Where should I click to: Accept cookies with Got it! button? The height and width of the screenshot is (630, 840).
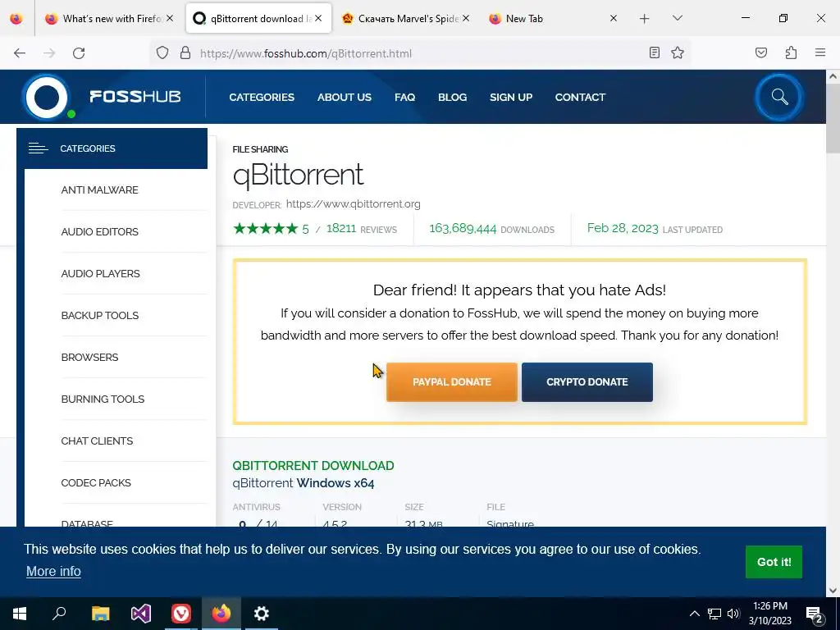(x=774, y=562)
